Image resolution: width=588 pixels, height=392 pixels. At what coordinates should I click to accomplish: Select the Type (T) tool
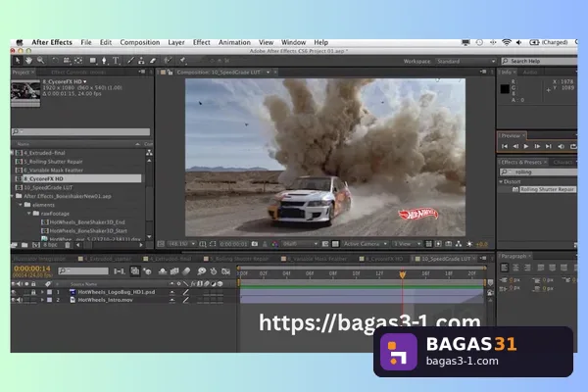click(116, 61)
